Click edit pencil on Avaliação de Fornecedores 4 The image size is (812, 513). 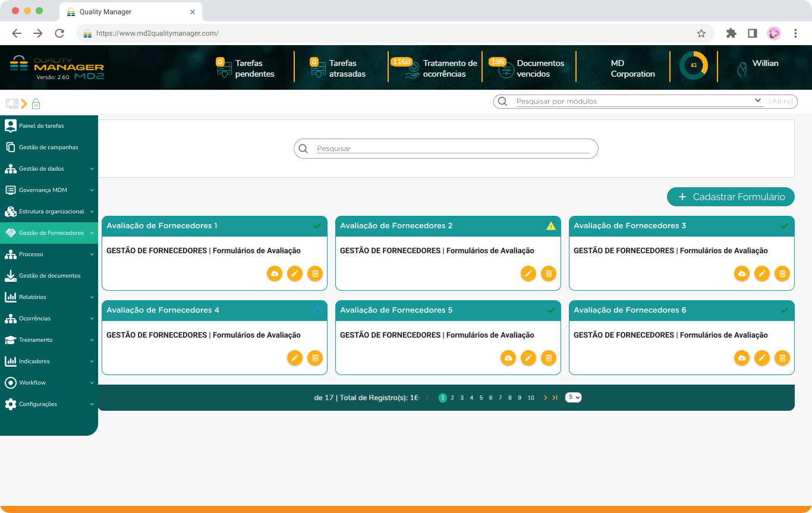(294, 358)
